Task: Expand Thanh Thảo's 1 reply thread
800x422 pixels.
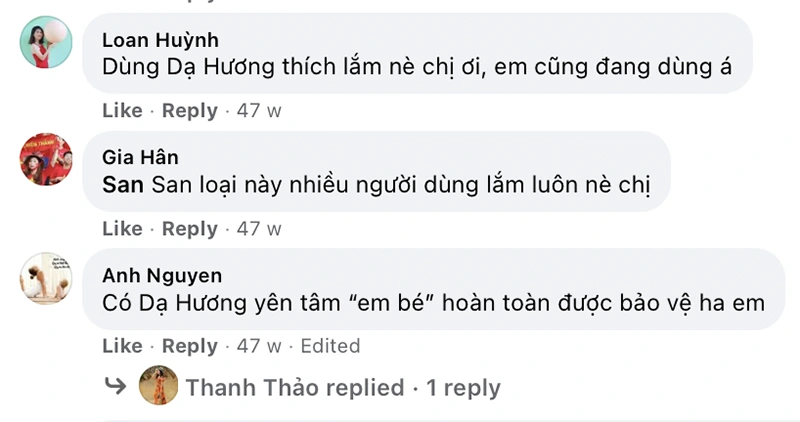Action: pyautogui.click(x=343, y=388)
